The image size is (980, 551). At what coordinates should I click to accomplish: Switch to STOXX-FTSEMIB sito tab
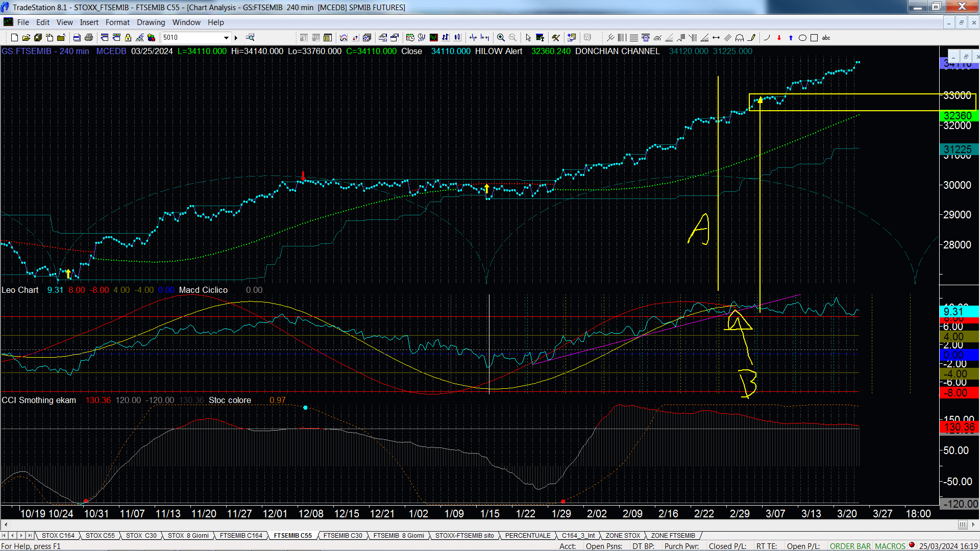coord(464,536)
